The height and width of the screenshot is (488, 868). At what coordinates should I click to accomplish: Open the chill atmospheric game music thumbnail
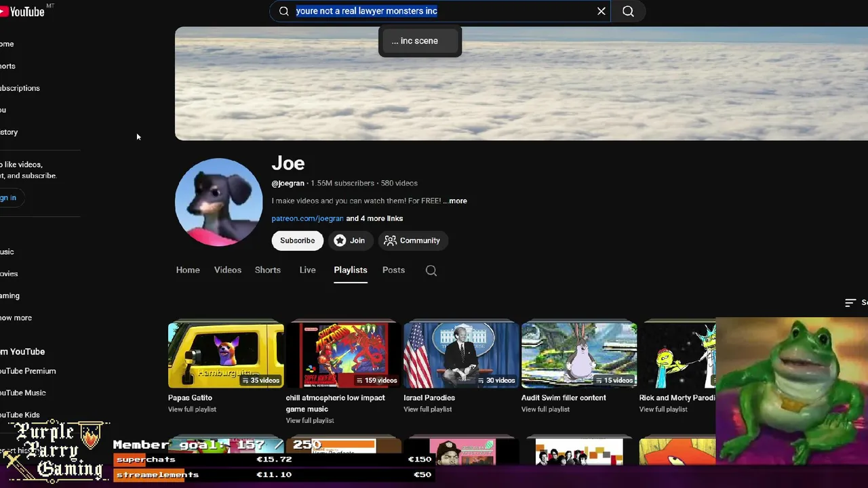(x=344, y=355)
